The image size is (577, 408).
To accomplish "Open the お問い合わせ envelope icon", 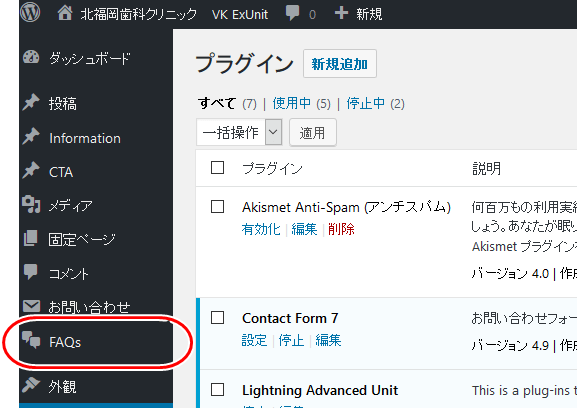I will (x=31, y=306).
